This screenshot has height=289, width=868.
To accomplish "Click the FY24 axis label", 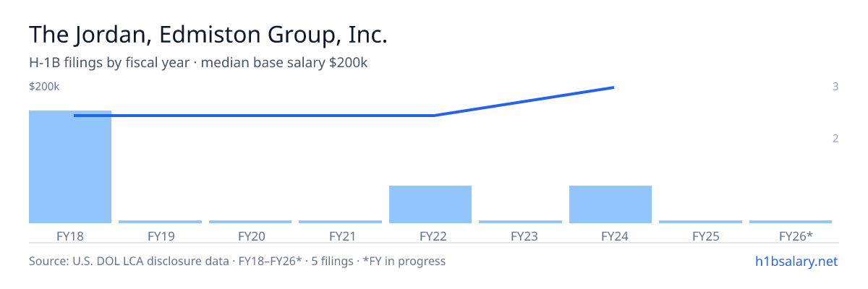I will tap(610, 236).
